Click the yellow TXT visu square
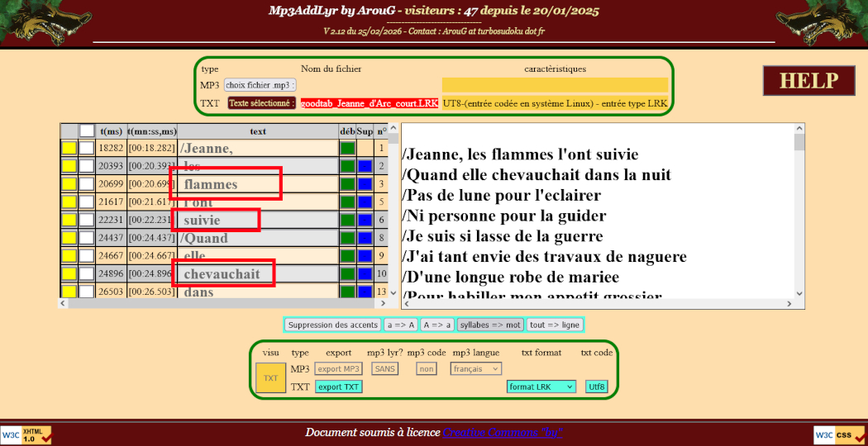868x446 pixels. click(270, 377)
